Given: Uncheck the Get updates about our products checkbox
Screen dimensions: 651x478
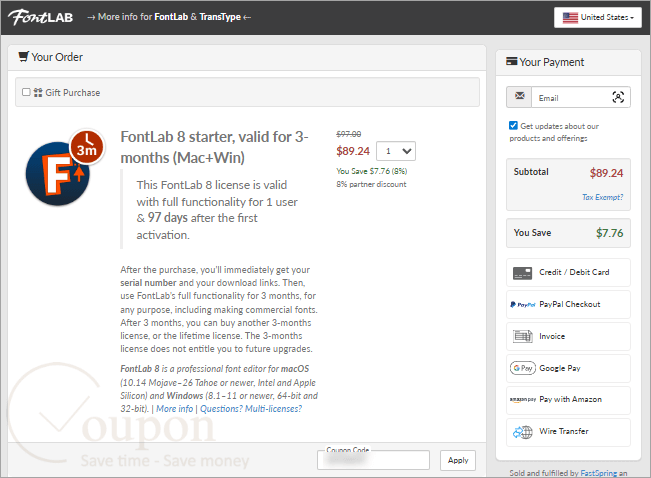Looking at the screenshot, I should pyautogui.click(x=513, y=125).
